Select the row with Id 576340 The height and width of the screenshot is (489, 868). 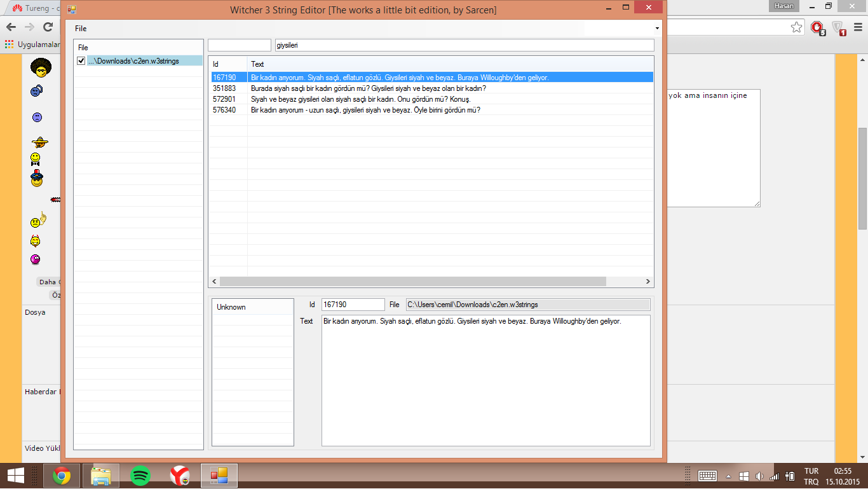click(x=431, y=110)
